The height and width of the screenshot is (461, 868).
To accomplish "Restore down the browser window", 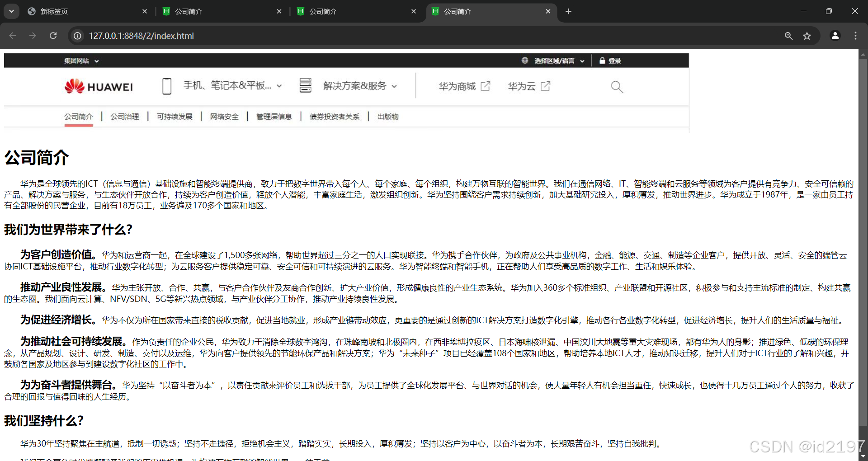I will pos(829,11).
